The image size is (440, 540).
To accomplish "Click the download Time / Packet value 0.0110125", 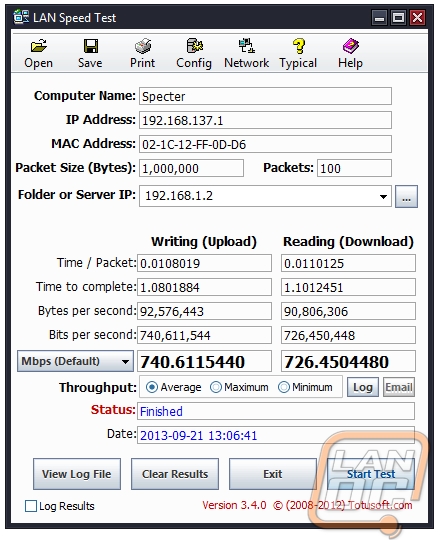I will click(x=348, y=263).
